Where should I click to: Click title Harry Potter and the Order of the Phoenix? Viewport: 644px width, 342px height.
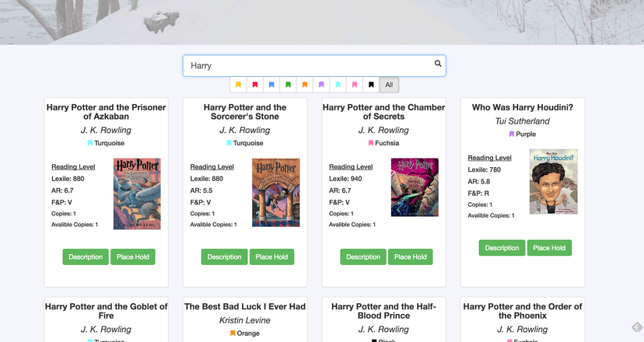tap(523, 311)
